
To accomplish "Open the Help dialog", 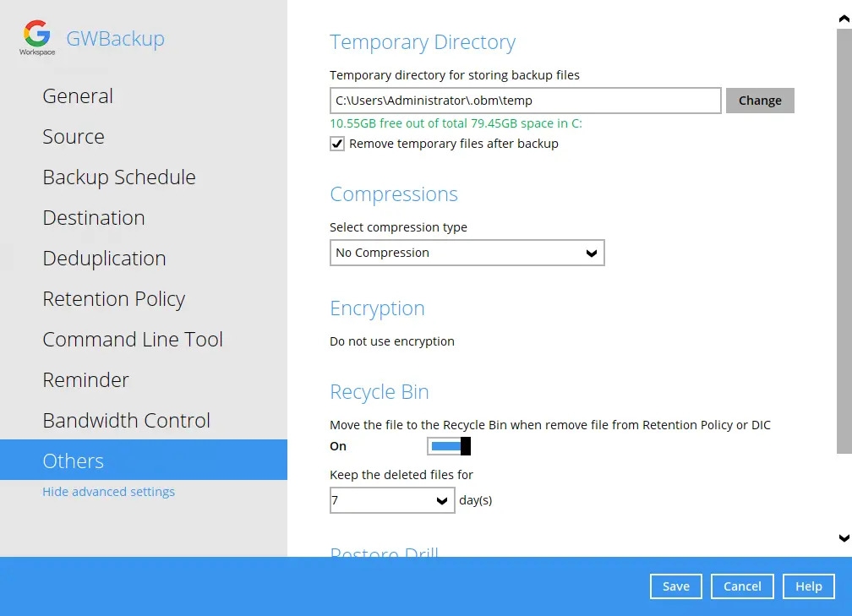I will [808, 586].
